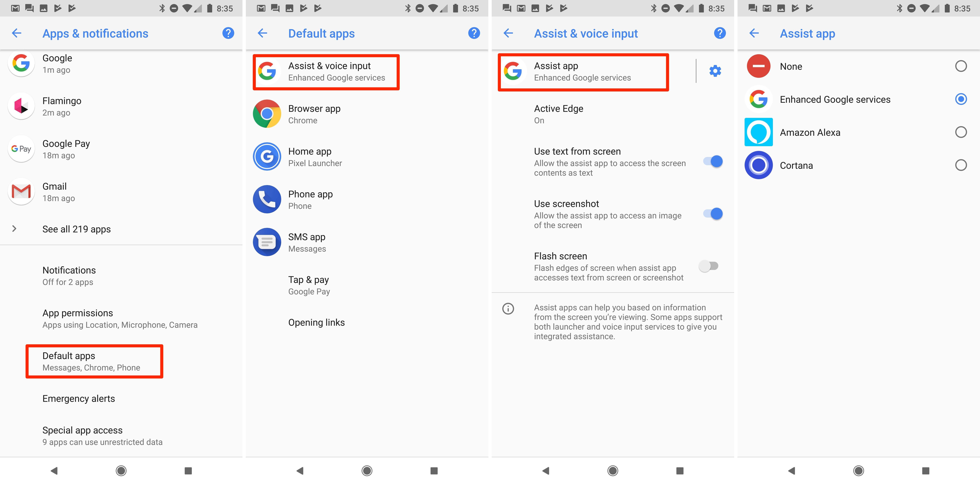980x485 pixels.
Task: Tap the Gmail icon in recent apps
Action: 21,194
